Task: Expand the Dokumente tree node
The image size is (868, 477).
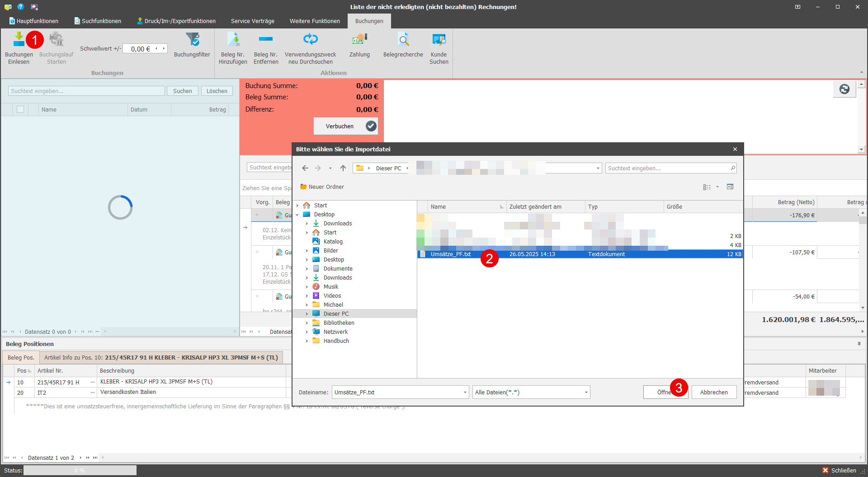Action: (x=307, y=269)
